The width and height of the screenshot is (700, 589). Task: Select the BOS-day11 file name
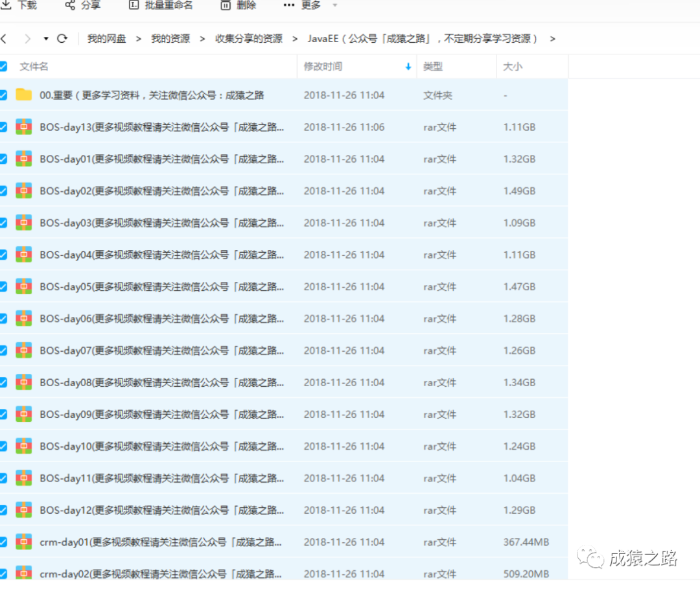[x=161, y=478]
